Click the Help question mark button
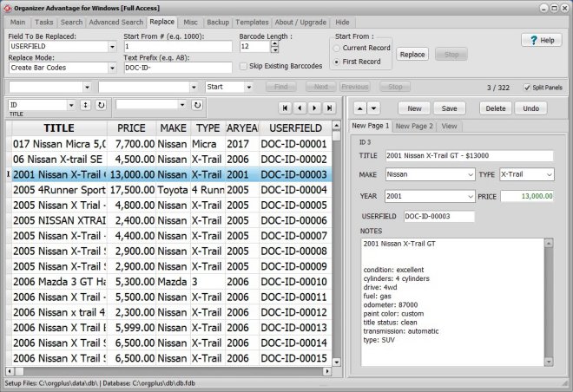 pos(542,40)
